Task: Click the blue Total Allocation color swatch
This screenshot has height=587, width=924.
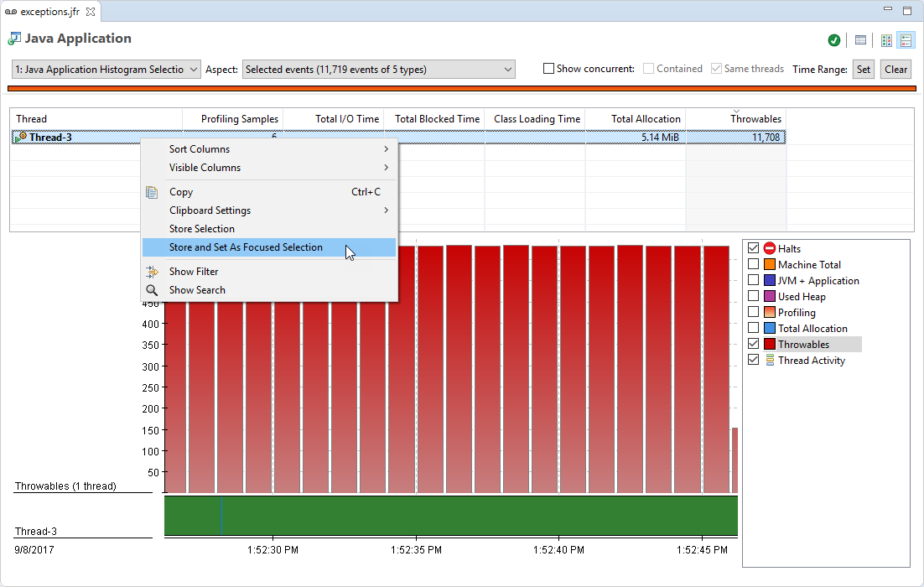Action: [770, 328]
